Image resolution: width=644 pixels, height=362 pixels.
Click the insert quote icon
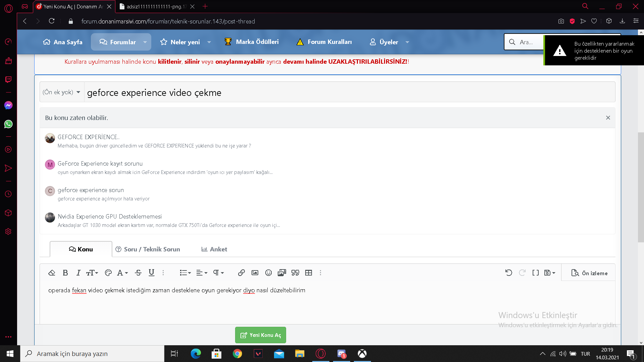295,273
